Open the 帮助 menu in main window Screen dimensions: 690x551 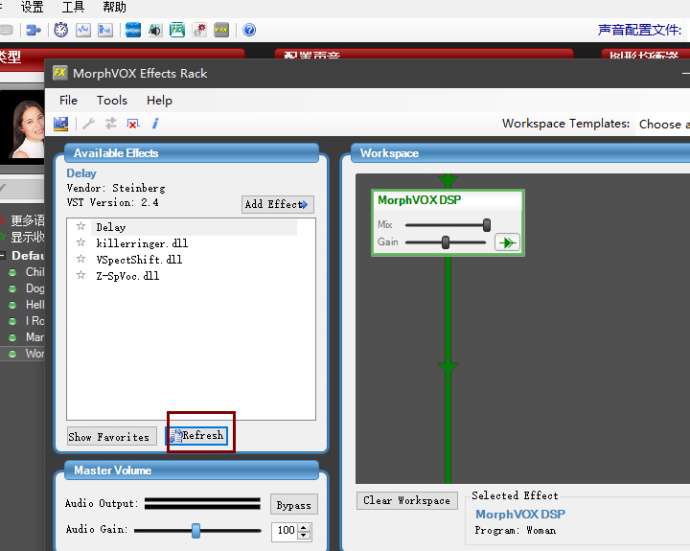tap(114, 7)
